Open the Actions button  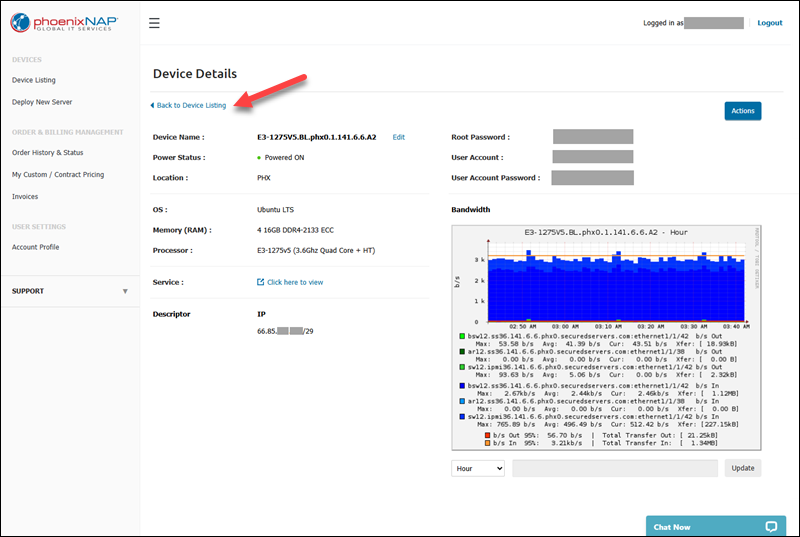tap(743, 111)
